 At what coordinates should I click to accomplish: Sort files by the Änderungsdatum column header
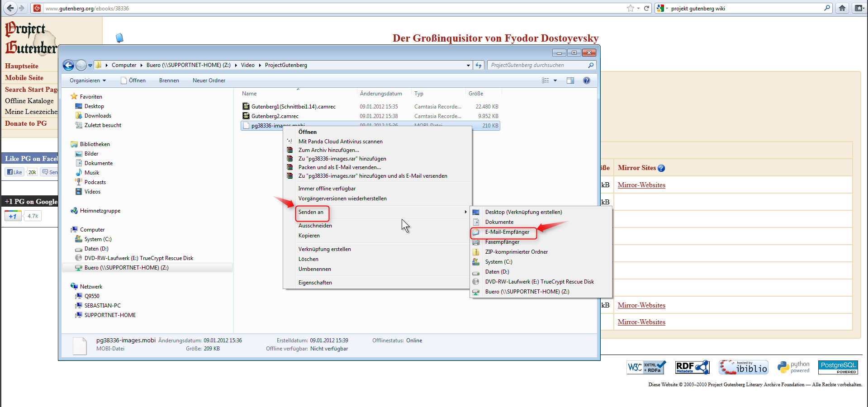tap(381, 94)
